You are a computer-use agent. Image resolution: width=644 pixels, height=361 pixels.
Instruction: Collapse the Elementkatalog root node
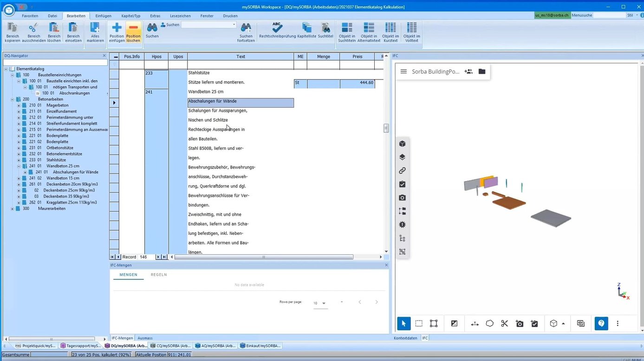[x=6, y=69]
